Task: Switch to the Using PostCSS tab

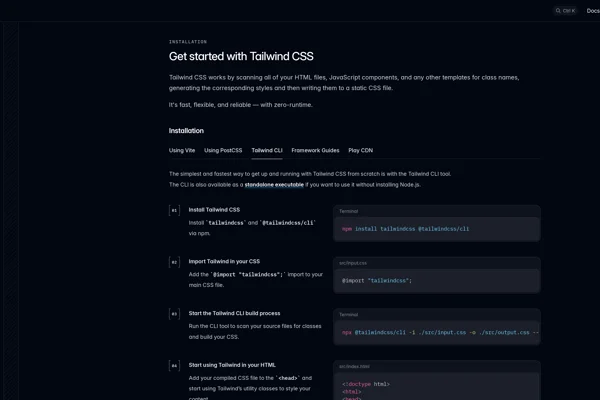Action: pyautogui.click(x=223, y=150)
